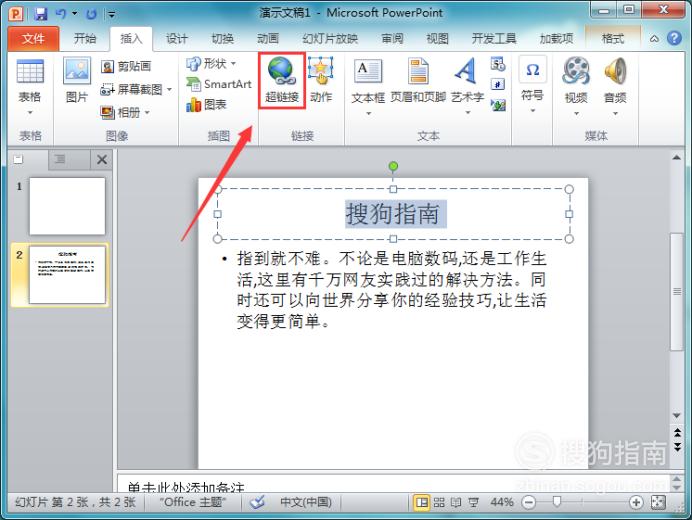The image size is (692, 520).
Task: Expand the Video (视频) dropdown arrow
Action: click(x=576, y=114)
